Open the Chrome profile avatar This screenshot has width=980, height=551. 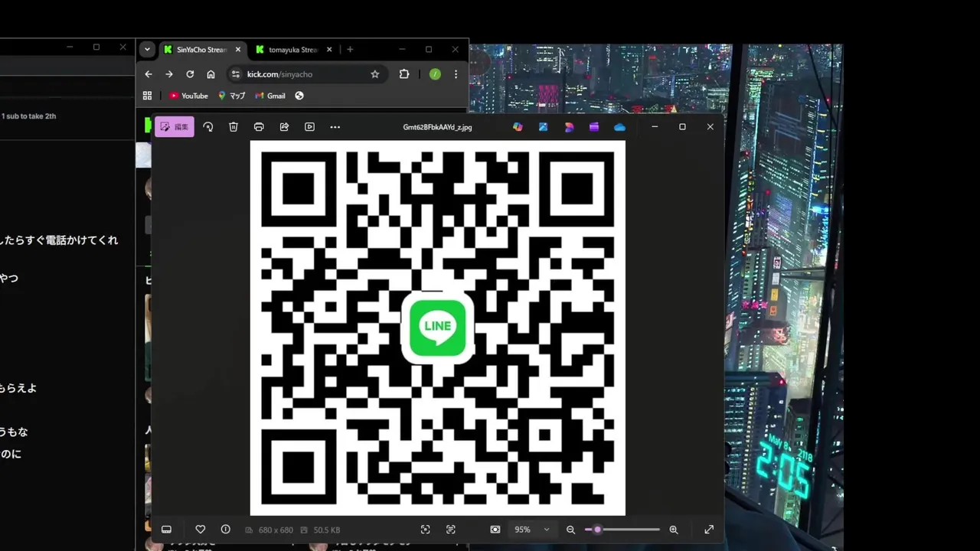click(x=435, y=74)
